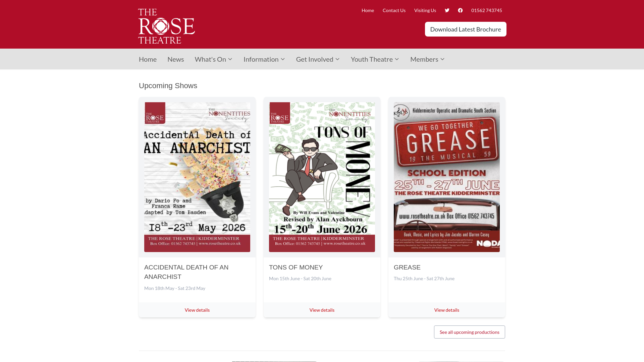The height and width of the screenshot is (362, 644).
Task: Open the News menu item
Action: [x=175, y=59]
